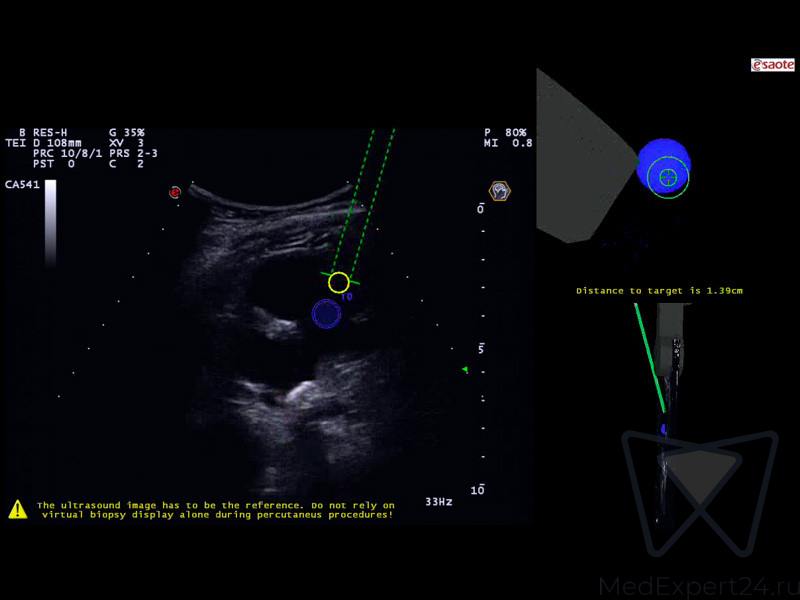Click the G 35% gain readout

126,132
